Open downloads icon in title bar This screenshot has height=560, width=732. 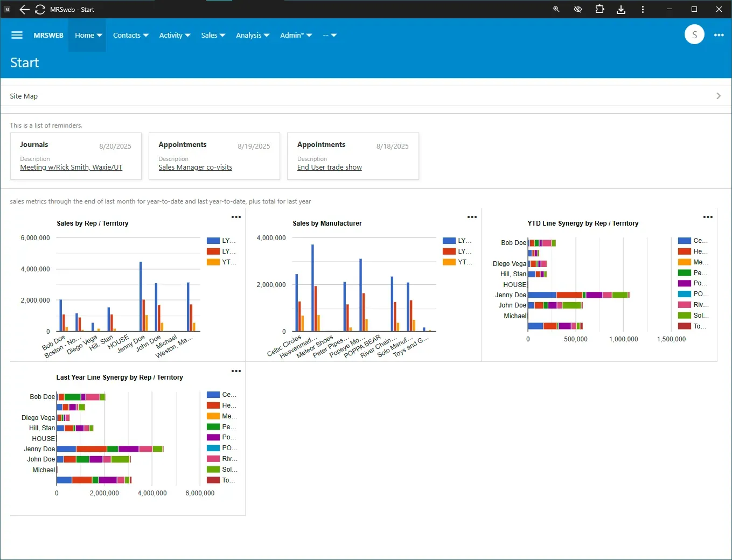621,9
